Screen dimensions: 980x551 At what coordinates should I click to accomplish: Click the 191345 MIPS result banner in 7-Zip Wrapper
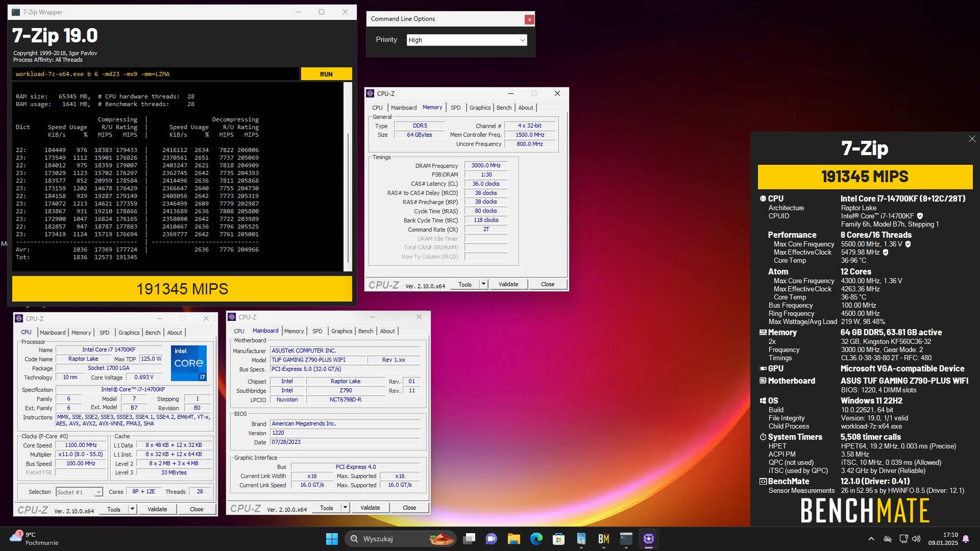[182, 289]
